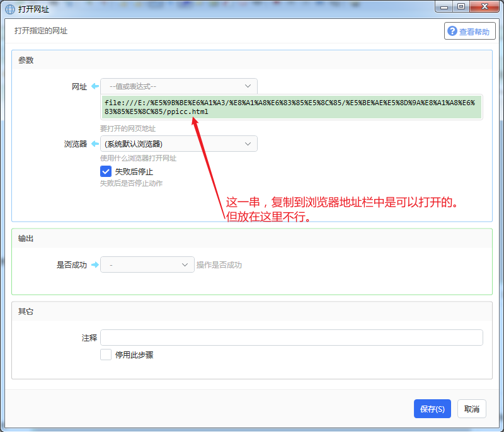Click the 其它 section header
Image resolution: width=504 pixels, height=432 pixels.
(26, 311)
